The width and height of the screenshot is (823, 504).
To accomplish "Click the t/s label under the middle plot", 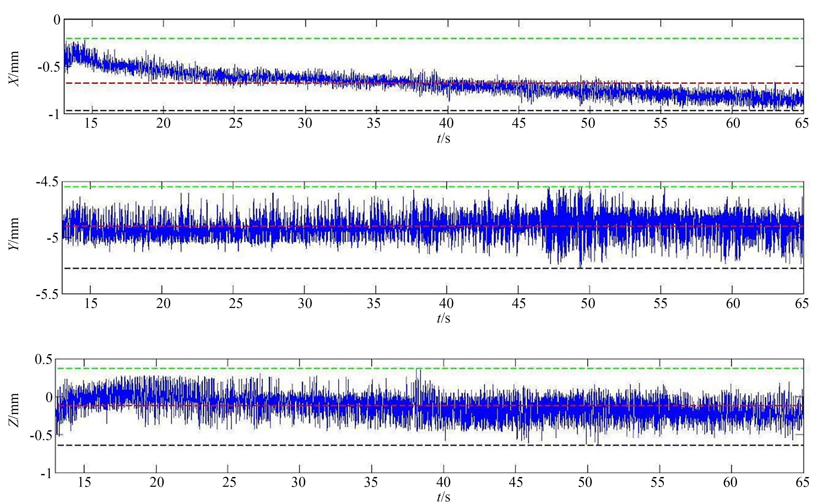I will pos(444,318).
